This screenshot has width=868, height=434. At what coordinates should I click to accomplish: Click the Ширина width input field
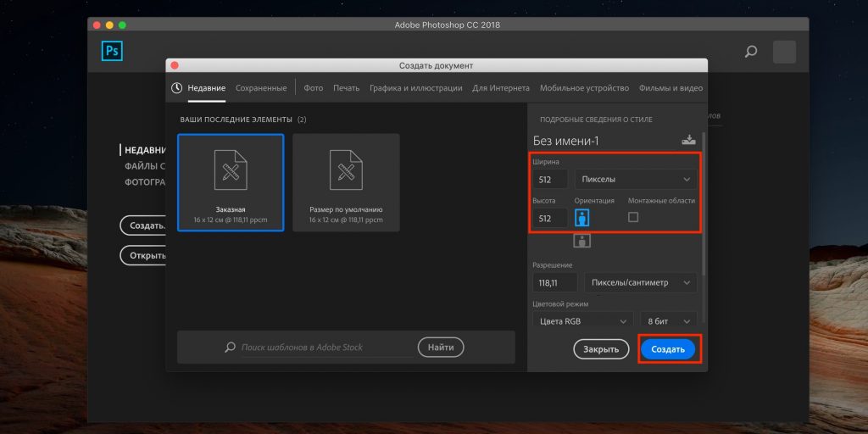(549, 180)
